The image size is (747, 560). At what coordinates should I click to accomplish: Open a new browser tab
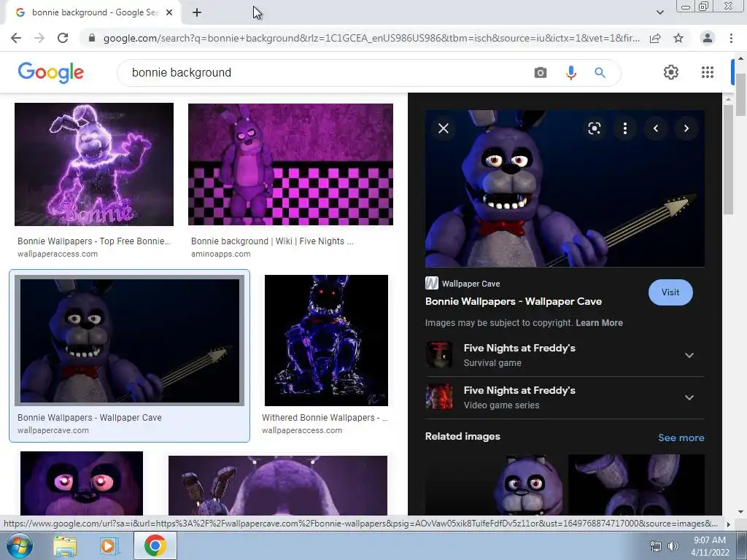tap(197, 13)
